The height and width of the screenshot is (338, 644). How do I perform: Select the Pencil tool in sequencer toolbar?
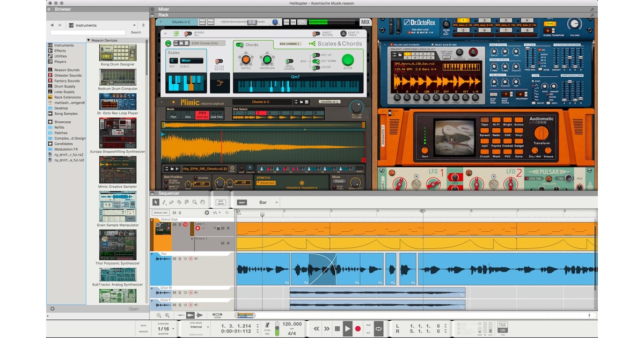tap(164, 202)
